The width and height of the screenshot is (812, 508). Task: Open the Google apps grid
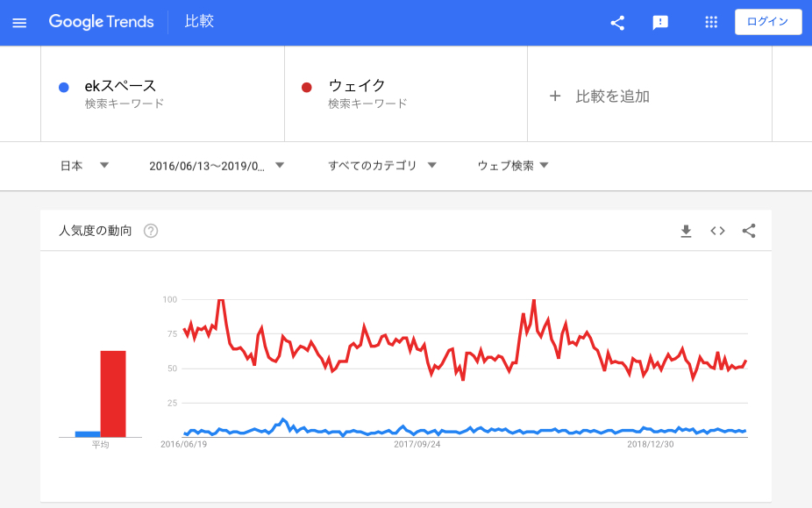[711, 23]
